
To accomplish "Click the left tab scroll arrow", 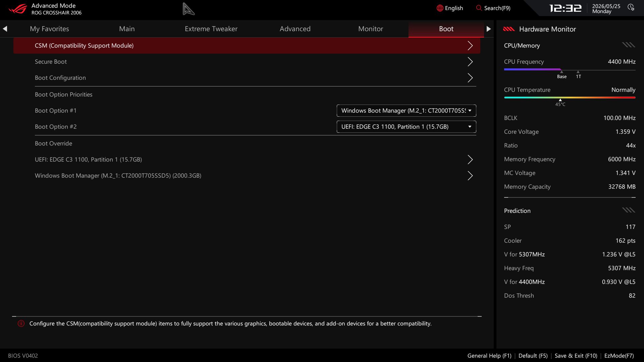I will (5, 29).
